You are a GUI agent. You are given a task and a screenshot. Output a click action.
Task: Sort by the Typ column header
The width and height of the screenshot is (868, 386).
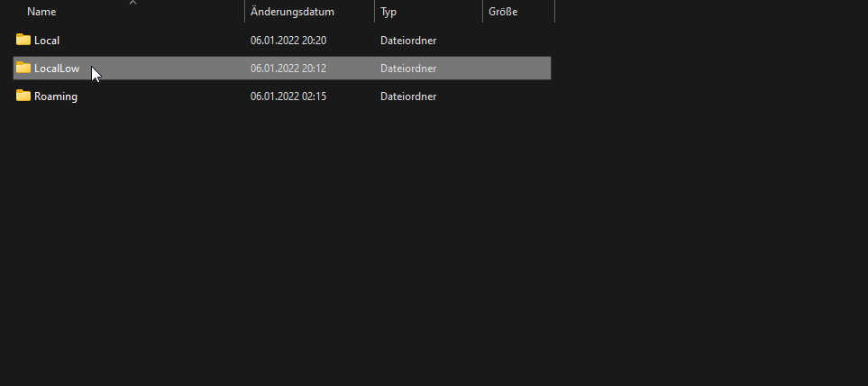388,12
